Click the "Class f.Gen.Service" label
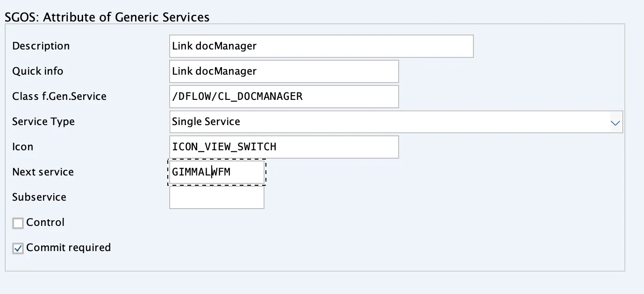This screenshot has width=644, height=294. (x=59, y=97)
